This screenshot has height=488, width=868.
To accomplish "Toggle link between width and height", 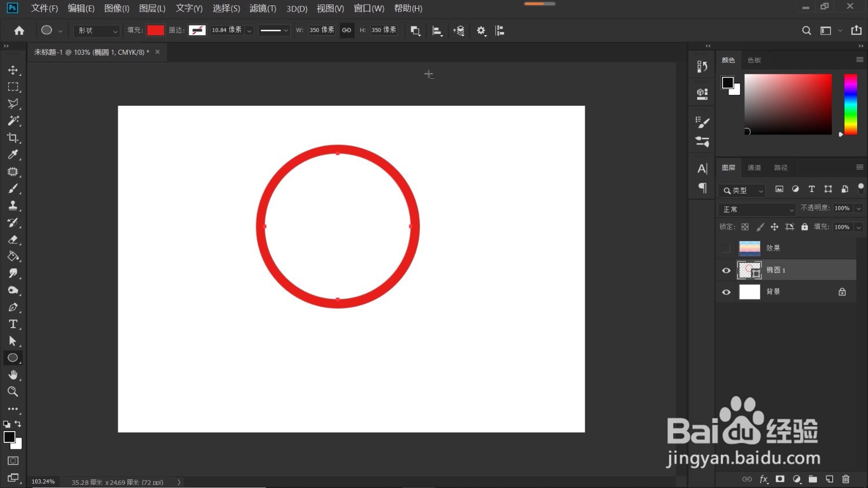I will (346, 30).
